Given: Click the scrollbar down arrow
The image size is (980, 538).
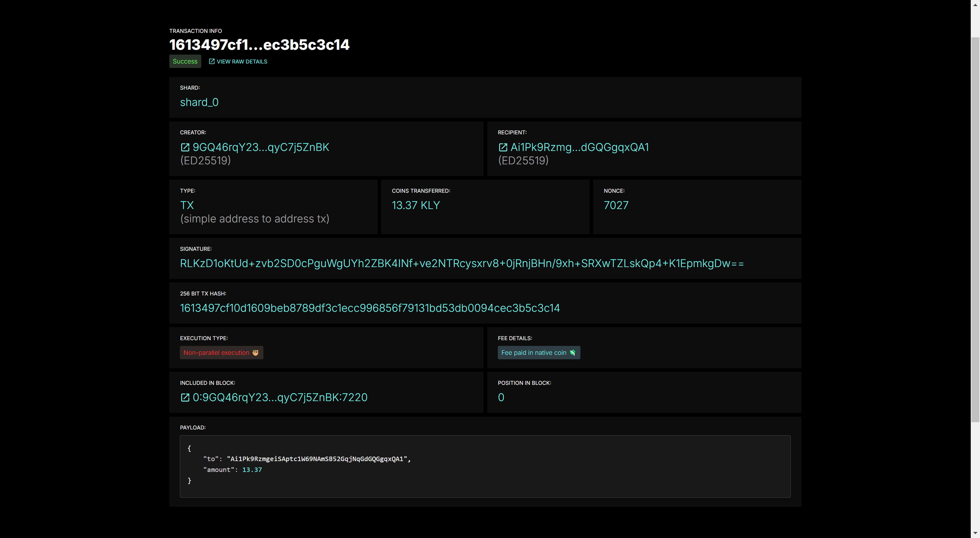Looking at the screenshot, I should [x=975, y=534].
